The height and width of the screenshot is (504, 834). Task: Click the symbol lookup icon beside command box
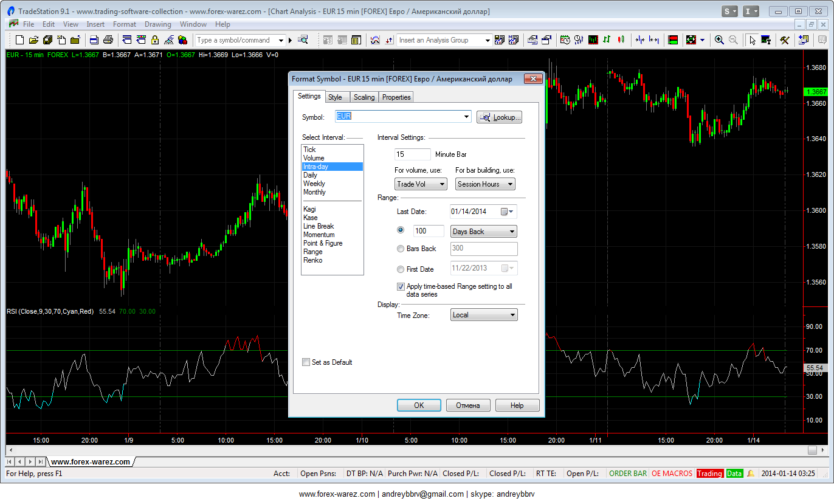(x=303, y=40)
